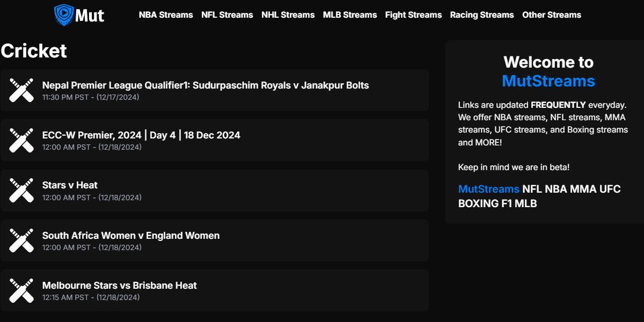The width and height of the screenshot is (644, 322).
Task: Click time under ECC-W Premier match
Action: coord(92,147)
